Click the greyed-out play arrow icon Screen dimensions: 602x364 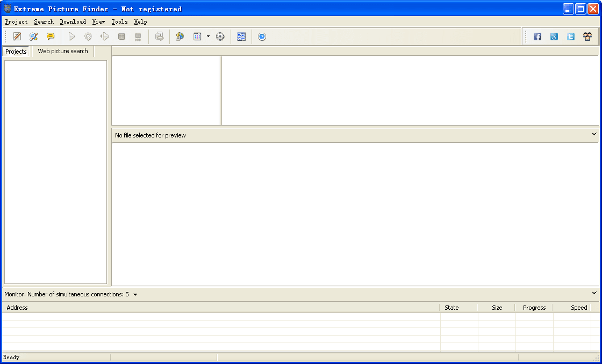[71, 37]
